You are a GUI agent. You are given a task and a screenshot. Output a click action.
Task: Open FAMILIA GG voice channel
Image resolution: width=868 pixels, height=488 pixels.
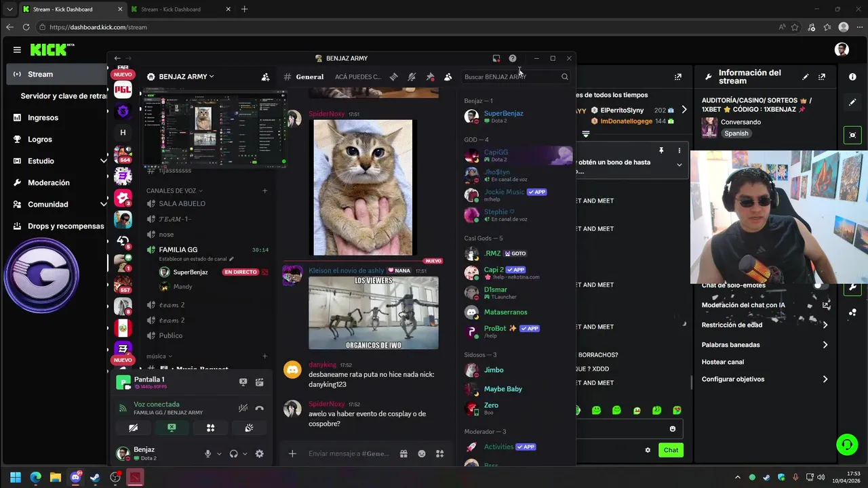tap(178, 249)
